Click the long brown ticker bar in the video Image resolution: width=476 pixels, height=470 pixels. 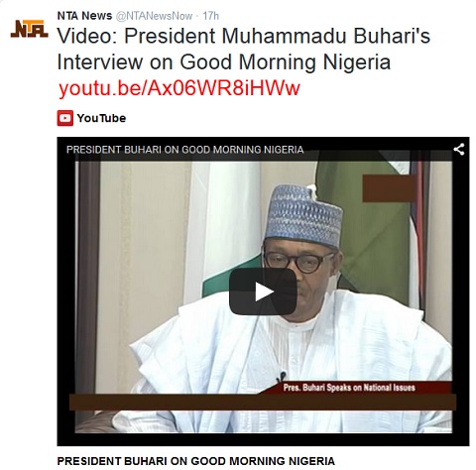point(263,402)
